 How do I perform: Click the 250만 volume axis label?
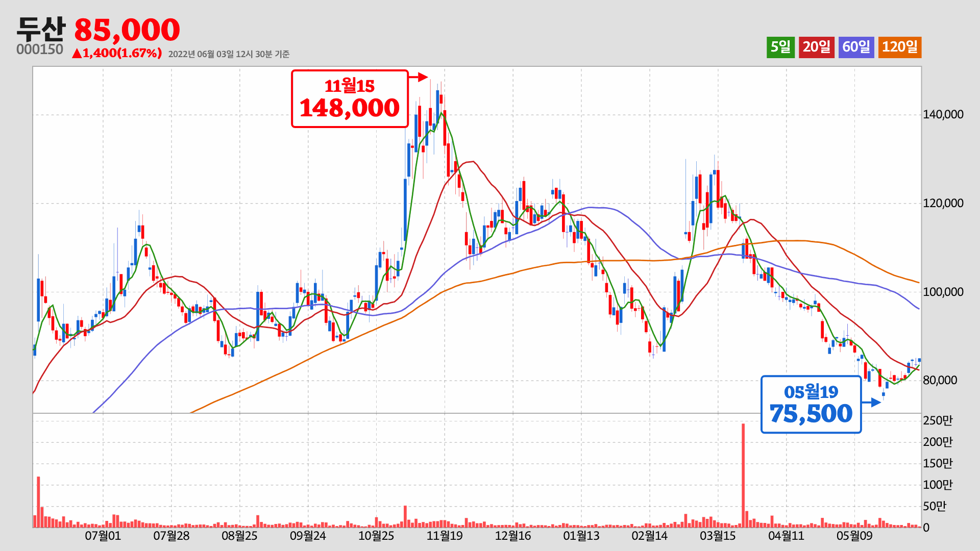click(938, 421)
